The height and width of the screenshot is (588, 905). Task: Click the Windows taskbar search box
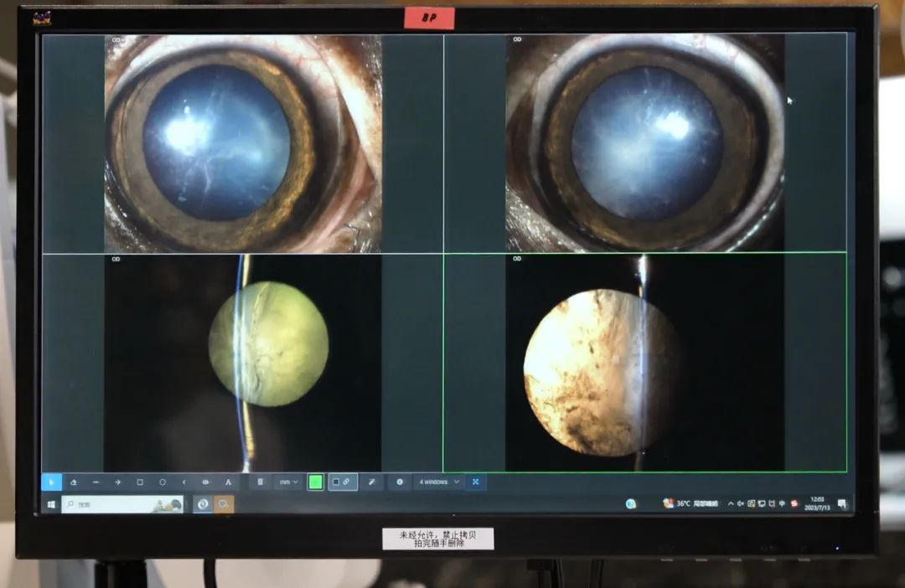123,505
